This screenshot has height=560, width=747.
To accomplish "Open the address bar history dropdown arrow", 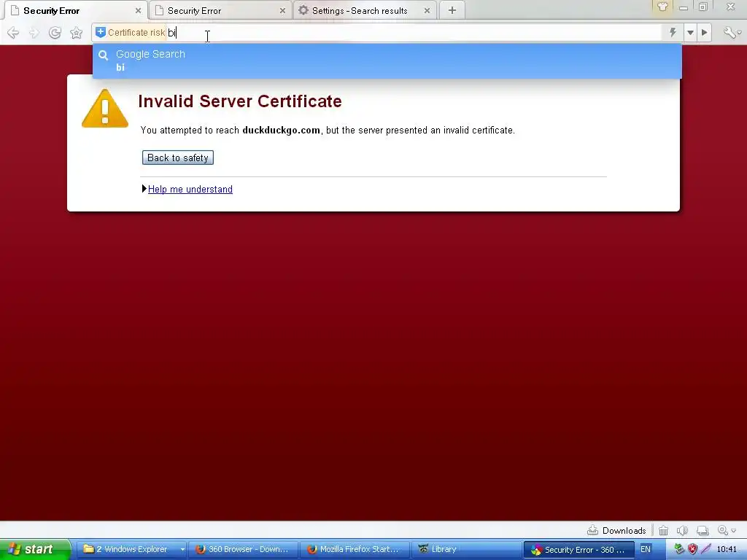I will [690, 33].
